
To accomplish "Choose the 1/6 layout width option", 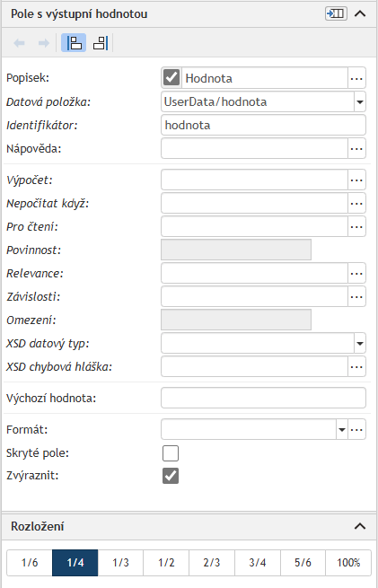I will pos(30,563).
